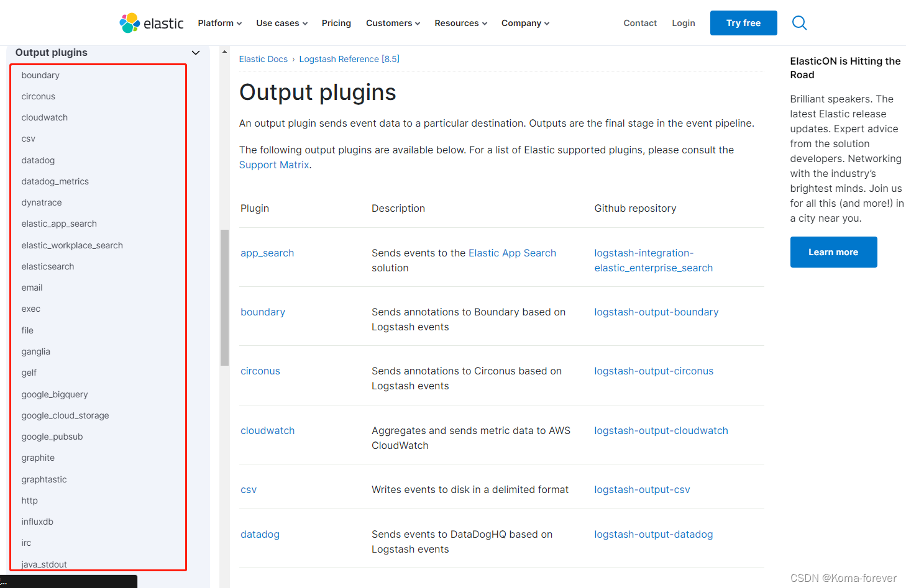Select the elasticsearch plugin in the sidebar
Viewport: 906px width, 588px height.
tap(48, 266)
